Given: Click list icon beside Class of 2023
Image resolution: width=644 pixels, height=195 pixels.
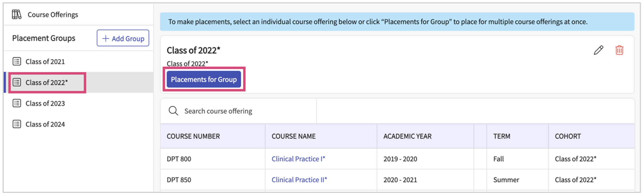Looking at the screenshot, I should [17, 103].
